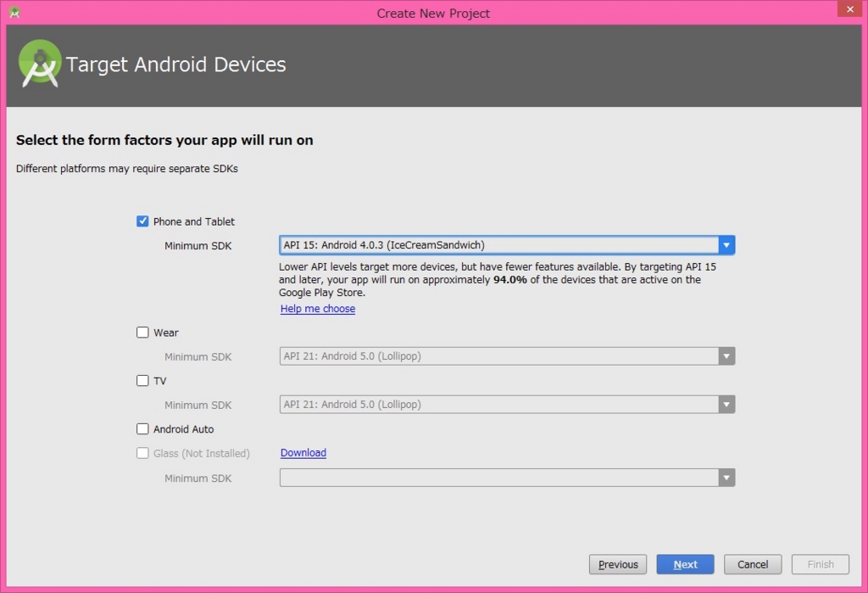
Task: Open the TV Minimum SDK dropdown arrow
Action: click(x=726, y=404)
